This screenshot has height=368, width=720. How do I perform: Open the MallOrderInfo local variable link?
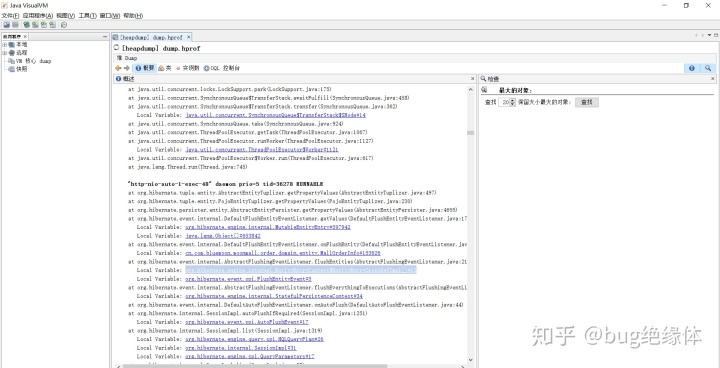click(282, 253)
